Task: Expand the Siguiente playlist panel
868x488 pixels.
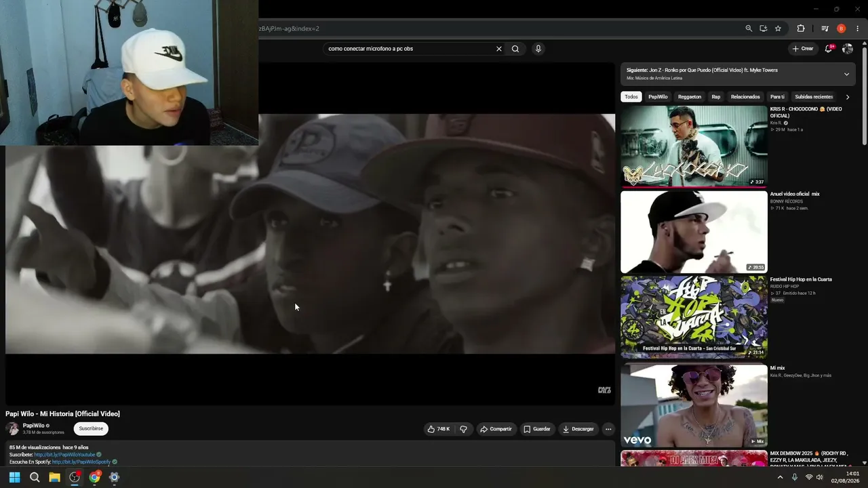Action: pos(846,74)
